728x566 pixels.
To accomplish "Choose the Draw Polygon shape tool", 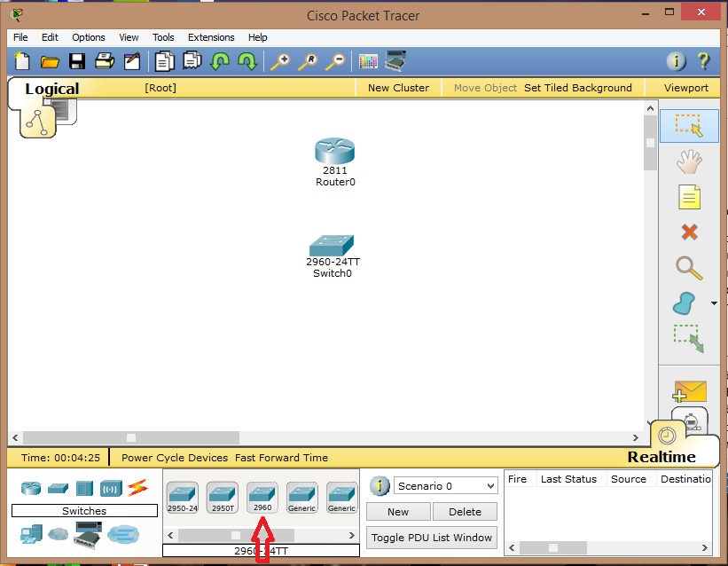I will [684, 303].
